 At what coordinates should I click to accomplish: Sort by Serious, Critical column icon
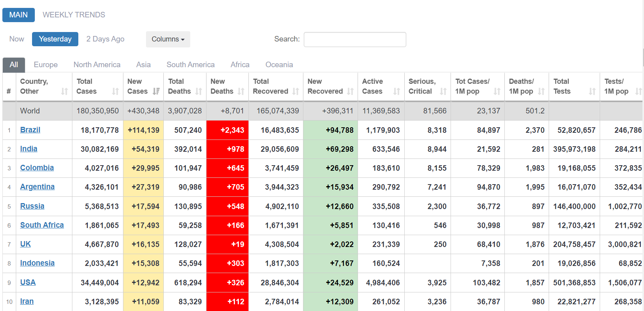443,91
